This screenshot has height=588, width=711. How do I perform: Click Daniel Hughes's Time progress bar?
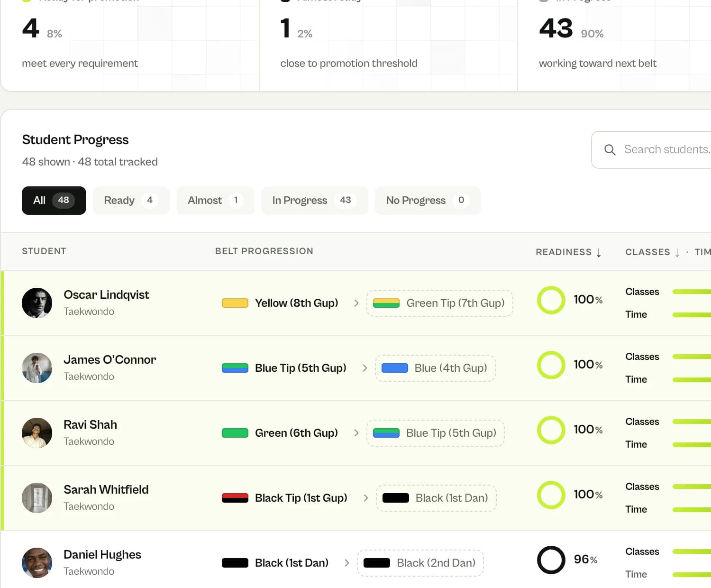pos(692,575)
